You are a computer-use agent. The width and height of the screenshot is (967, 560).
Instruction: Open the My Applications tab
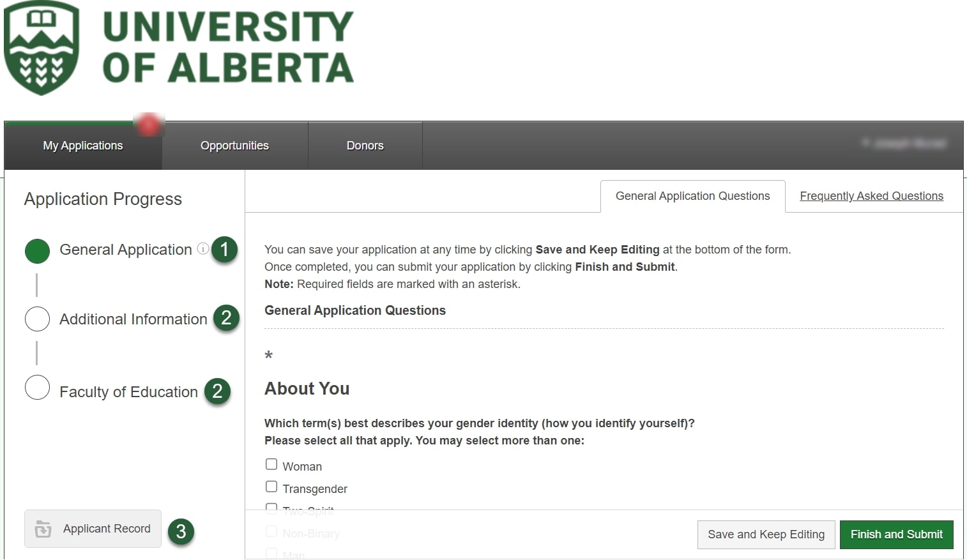point(83,146)
